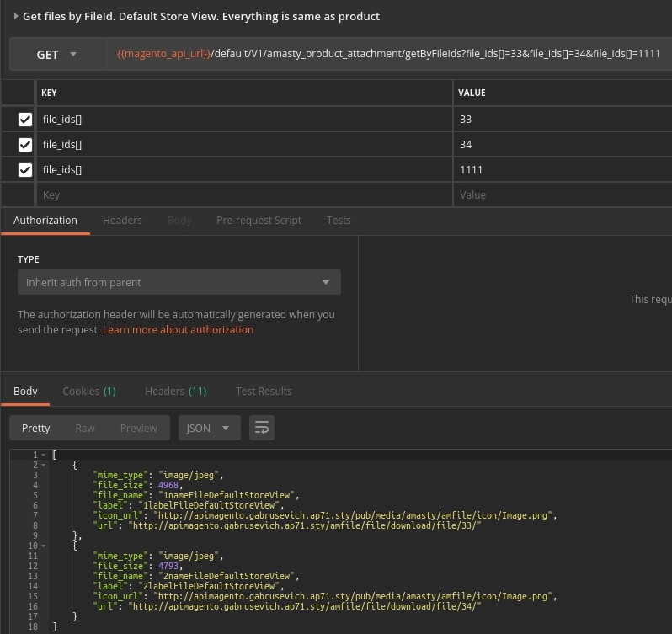The width and height of the screenshot is (672, 634).
Task: Toggle the file_ids[] checkbox for value 1111
Action: pyautogui.click(x=25, y=170)
